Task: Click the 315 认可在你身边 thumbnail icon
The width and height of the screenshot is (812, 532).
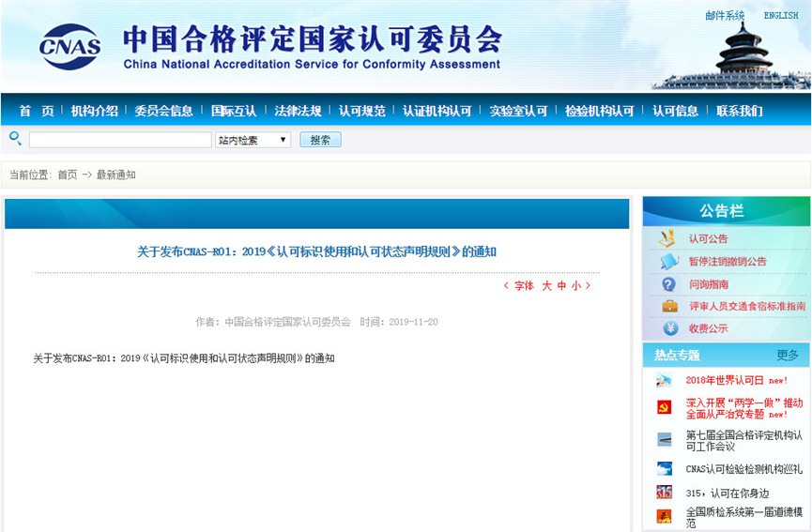Action: point(664,493)
